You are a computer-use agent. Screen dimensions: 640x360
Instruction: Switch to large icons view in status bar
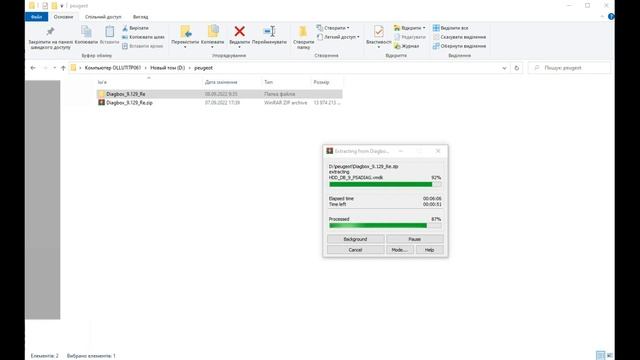[609, 356]
